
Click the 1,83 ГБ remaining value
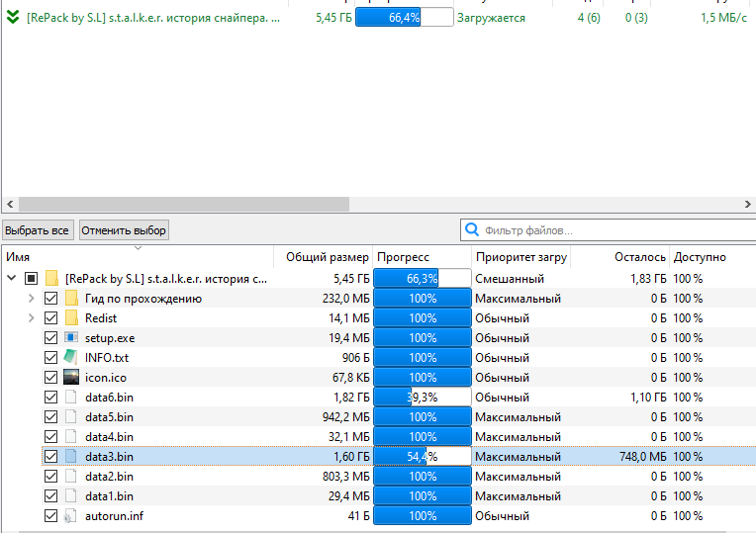(648, 279)
